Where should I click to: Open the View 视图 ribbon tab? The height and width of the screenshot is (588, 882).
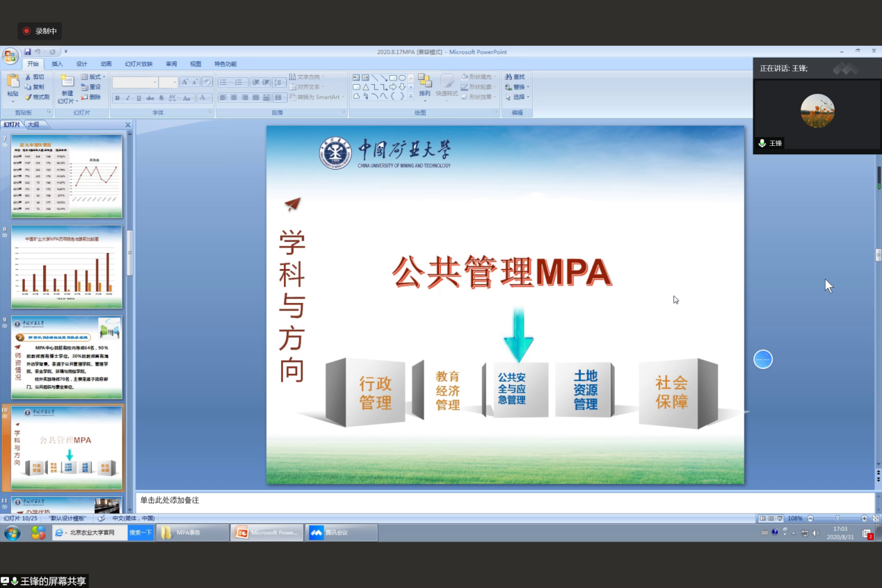tap(195, 64)
